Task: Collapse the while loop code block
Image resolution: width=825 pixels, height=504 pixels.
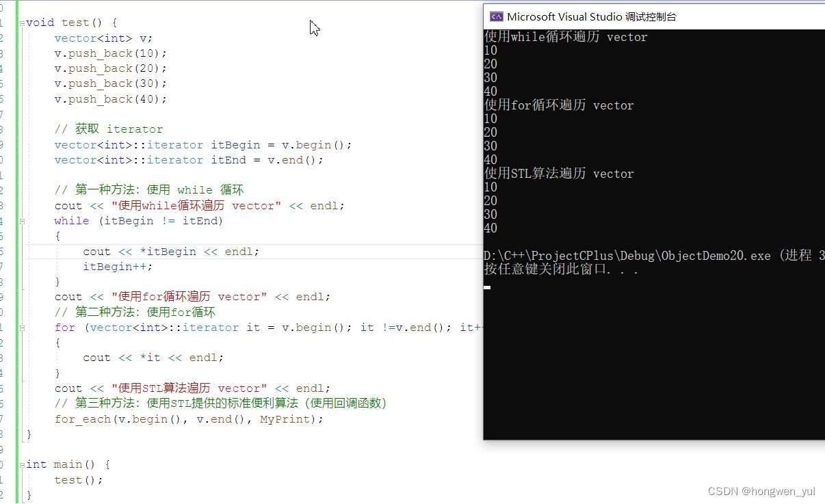Action: pyautogui.click(x=22, y=220)
